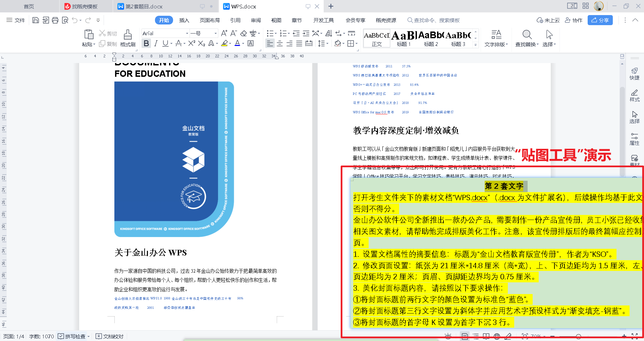Click the Save icon in quick access toolbar
This screenshot has height=341, width=644.
coord(36,20)
